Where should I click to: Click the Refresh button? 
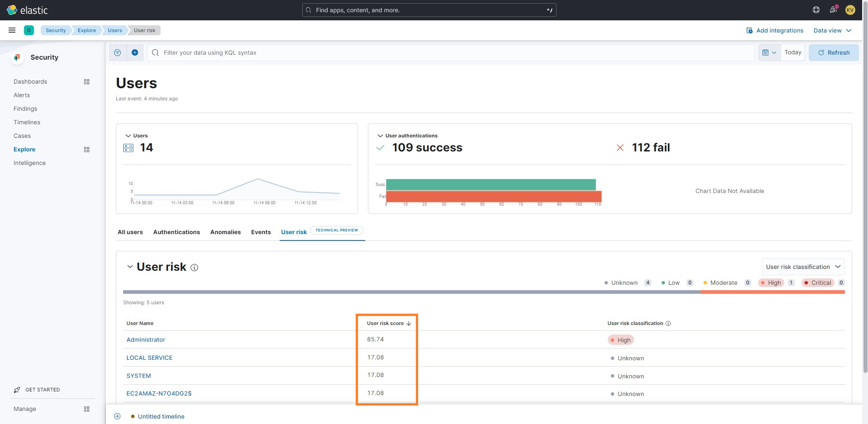pyautogui.click(x=833, y=52)
